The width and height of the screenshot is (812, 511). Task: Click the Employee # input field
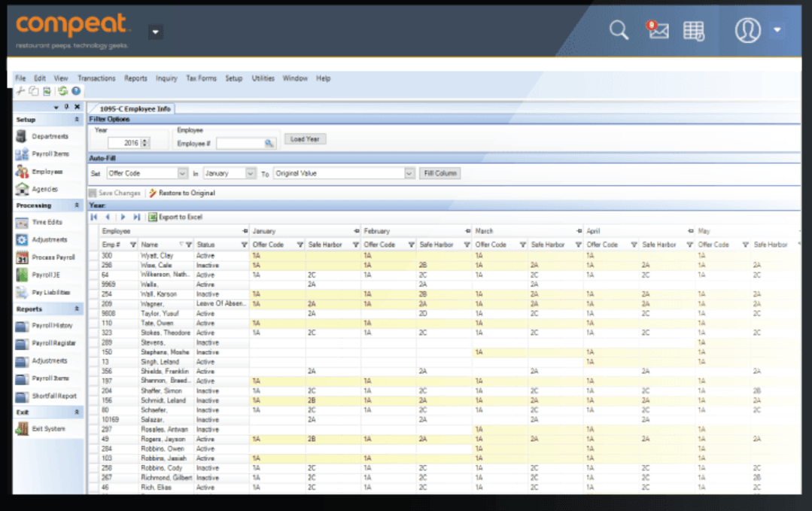click(x=239, y=143)
